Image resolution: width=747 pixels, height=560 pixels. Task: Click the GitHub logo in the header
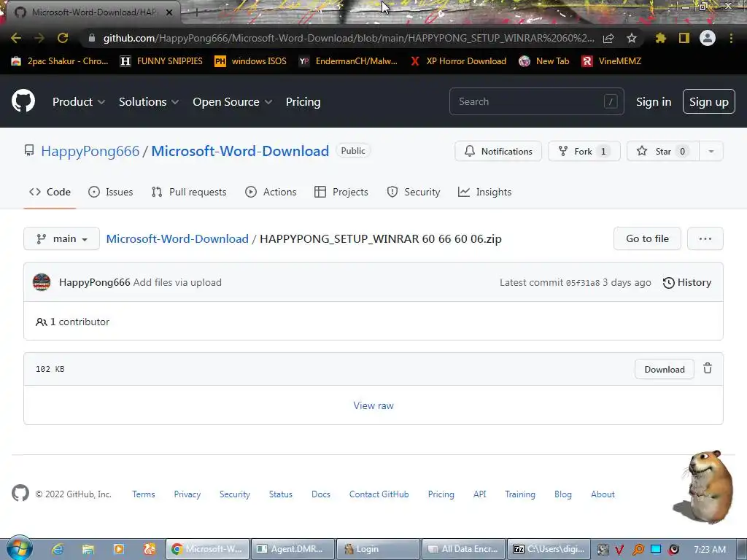(23, 101)
